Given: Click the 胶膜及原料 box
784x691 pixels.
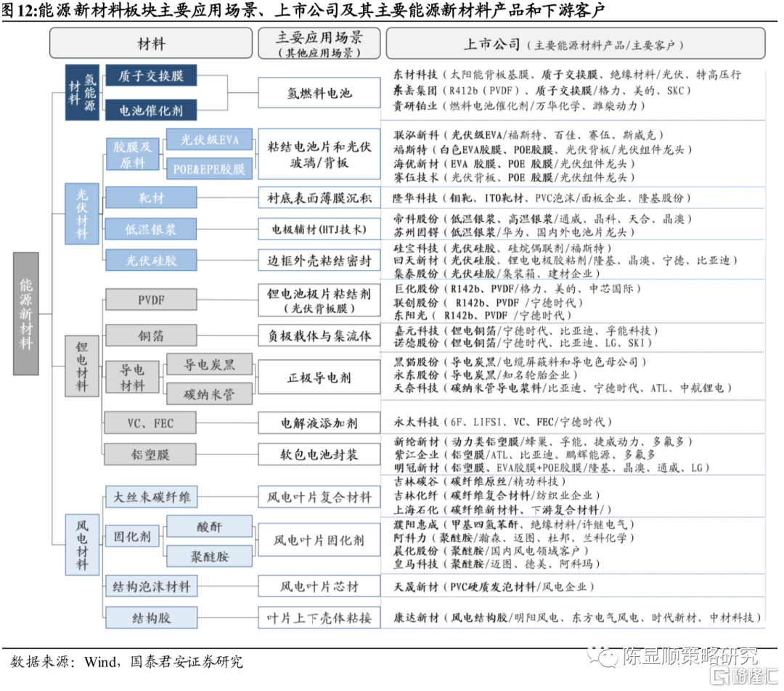Looking at the screenshot, I should coord(133,155).
